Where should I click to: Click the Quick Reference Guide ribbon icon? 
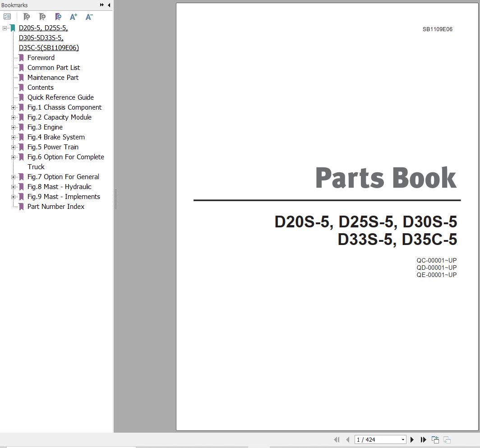(x=21, y=97)
